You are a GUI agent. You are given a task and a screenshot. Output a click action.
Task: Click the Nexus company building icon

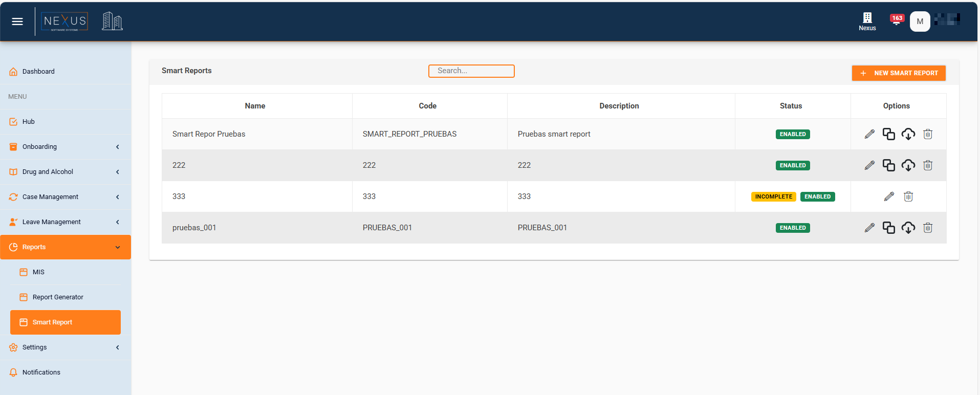pos(867,21)
